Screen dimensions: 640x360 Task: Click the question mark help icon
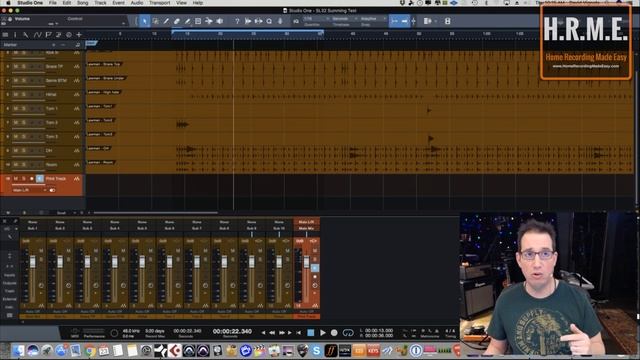pyautogui.click(x=237, y=21)
